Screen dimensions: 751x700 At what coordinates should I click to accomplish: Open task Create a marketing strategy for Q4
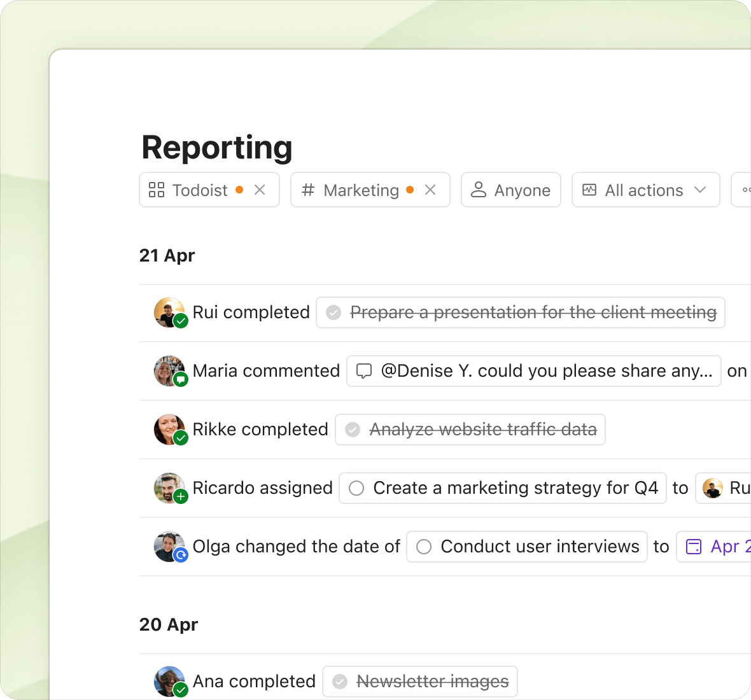tap(503, 488)
